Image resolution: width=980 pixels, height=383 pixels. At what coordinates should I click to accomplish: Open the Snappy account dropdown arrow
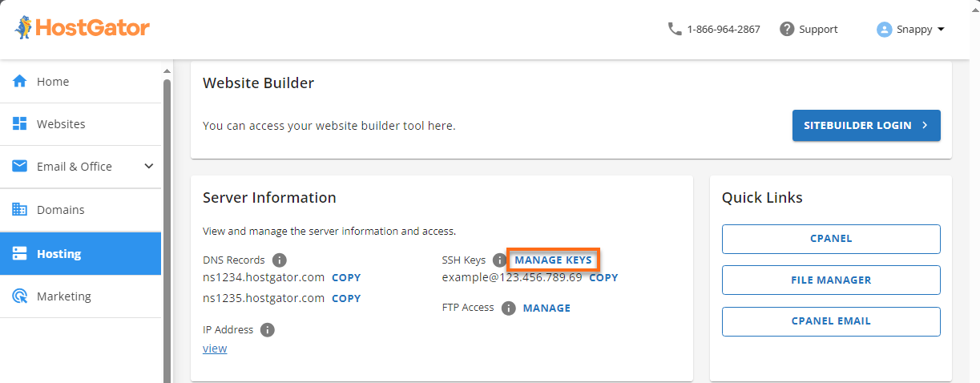coord(941,29)
